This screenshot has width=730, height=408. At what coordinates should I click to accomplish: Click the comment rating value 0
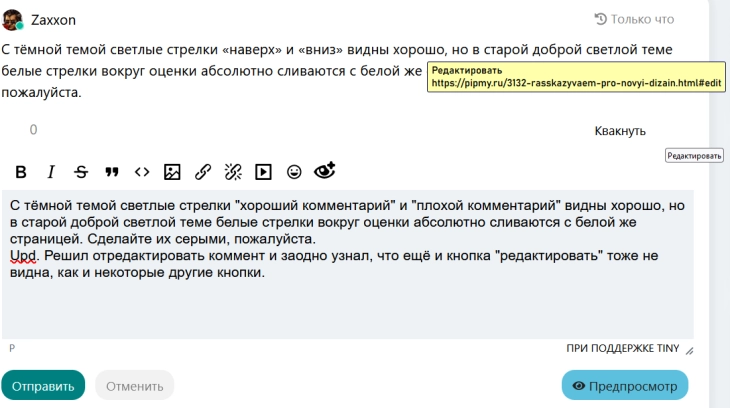tap(33, 130)
